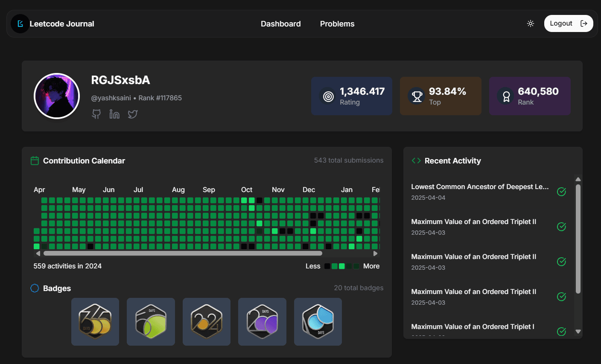This screenshot has width=601, height=364.
Task: Select the 50 days badge
Action: (151, 322)
